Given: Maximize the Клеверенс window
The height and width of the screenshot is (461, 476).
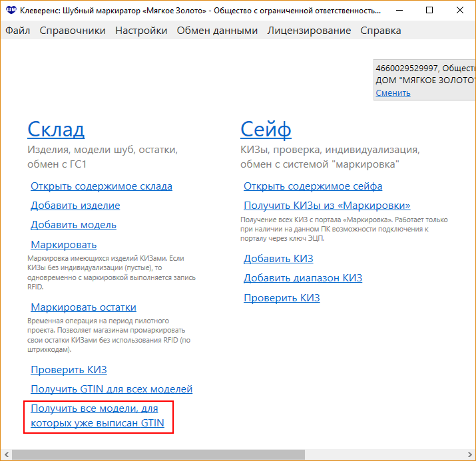Looking at the screenshot, I should pyautogui.click(x=429, y=11).
